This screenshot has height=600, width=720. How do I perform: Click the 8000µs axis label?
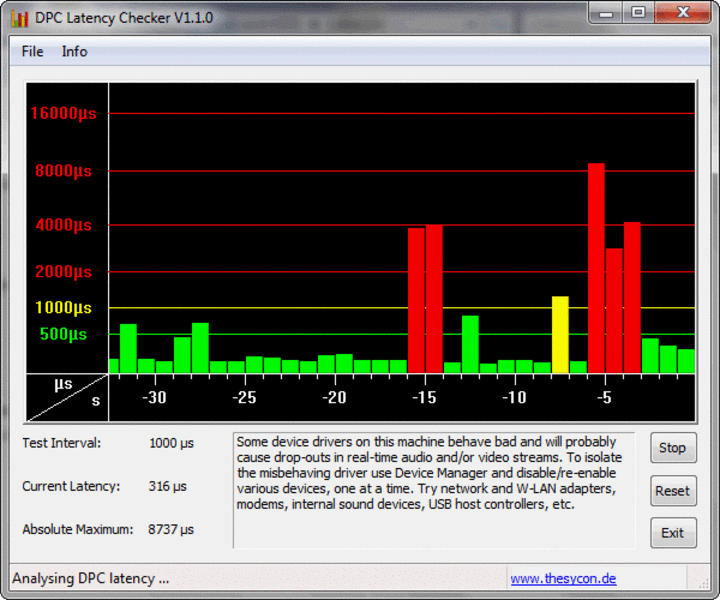pos(63,171)
